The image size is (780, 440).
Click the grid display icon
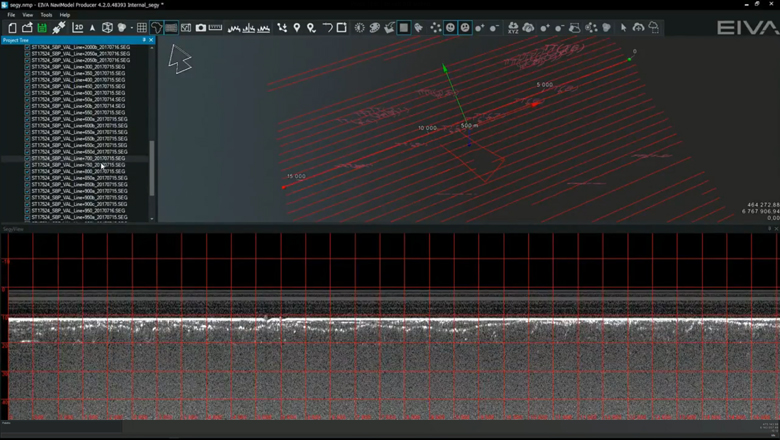(x=141, y=28)
